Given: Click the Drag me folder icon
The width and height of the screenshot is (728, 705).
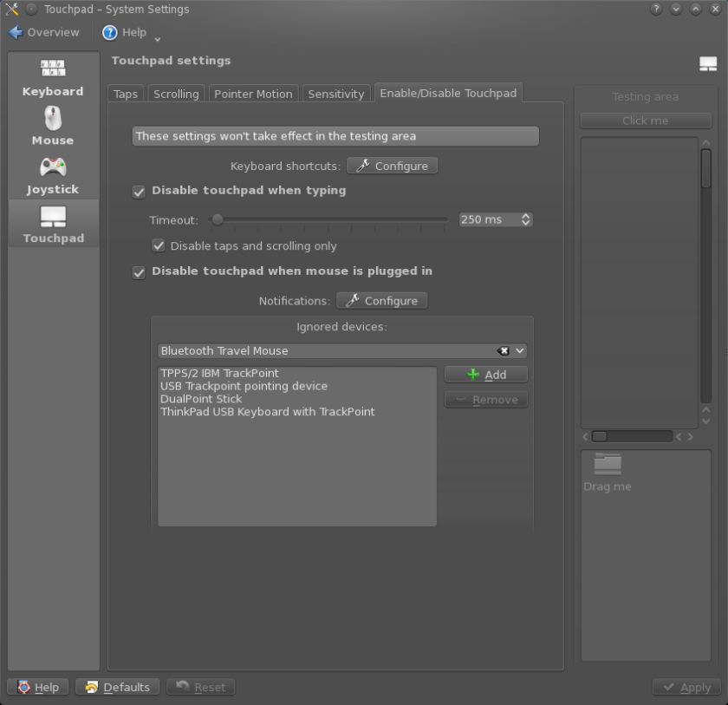Looking at the screenshot, I should point(608,463).
